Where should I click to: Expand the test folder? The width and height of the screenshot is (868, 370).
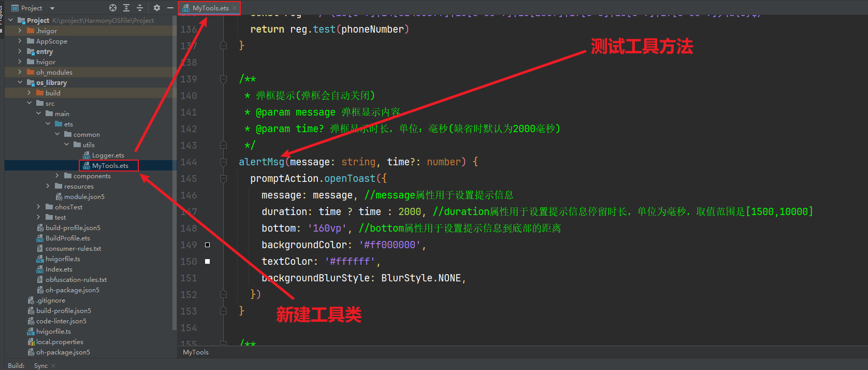[39, 217]
